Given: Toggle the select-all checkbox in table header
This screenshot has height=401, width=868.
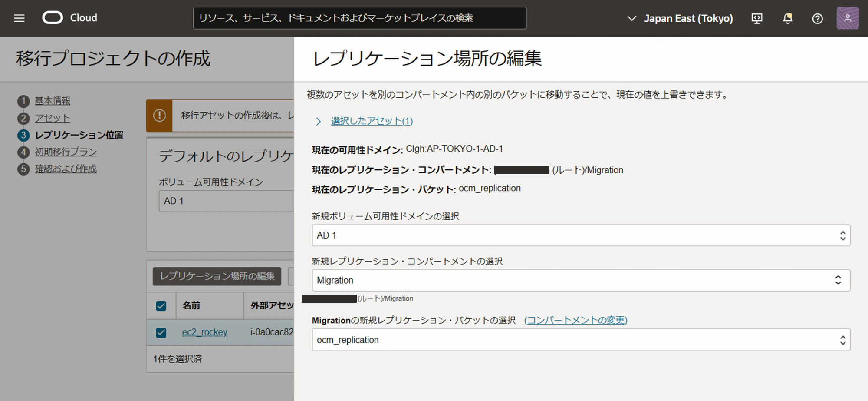Looking at the screenshot, I should (161, 306).
